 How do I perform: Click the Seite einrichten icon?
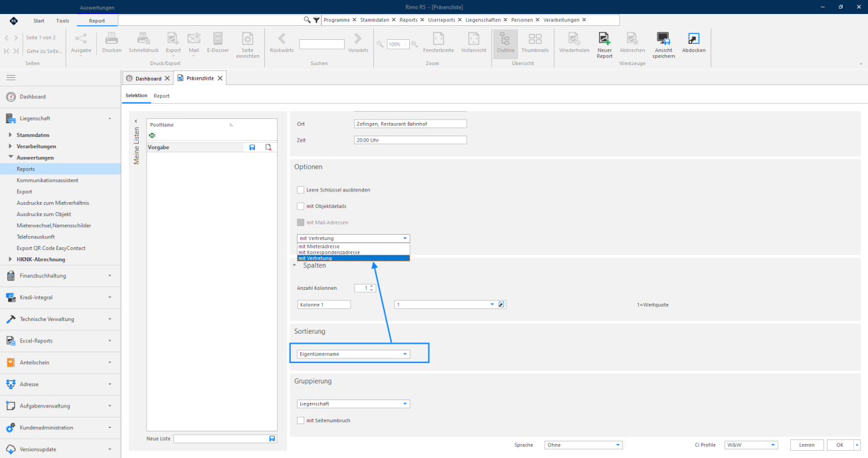tap(247, 39)
